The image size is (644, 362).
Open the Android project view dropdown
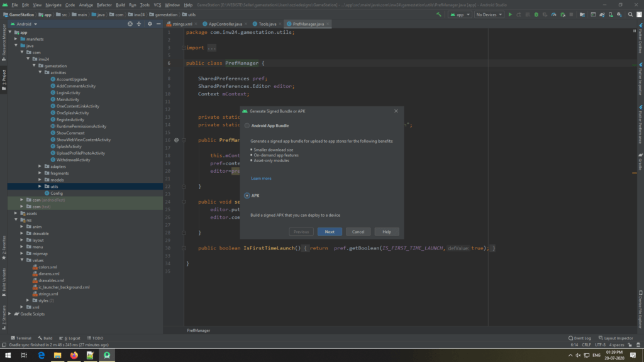pyautogui.click(x=25, y=25)
